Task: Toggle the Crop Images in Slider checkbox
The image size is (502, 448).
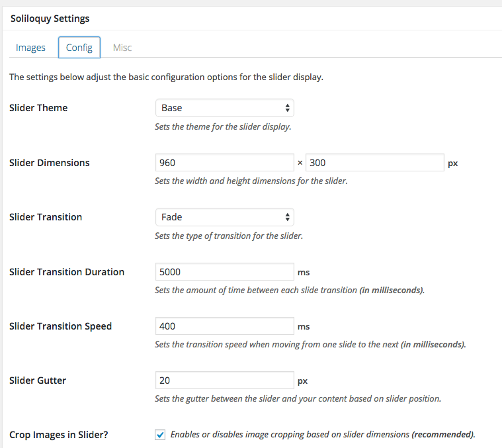Action: [x=160, y=435]
